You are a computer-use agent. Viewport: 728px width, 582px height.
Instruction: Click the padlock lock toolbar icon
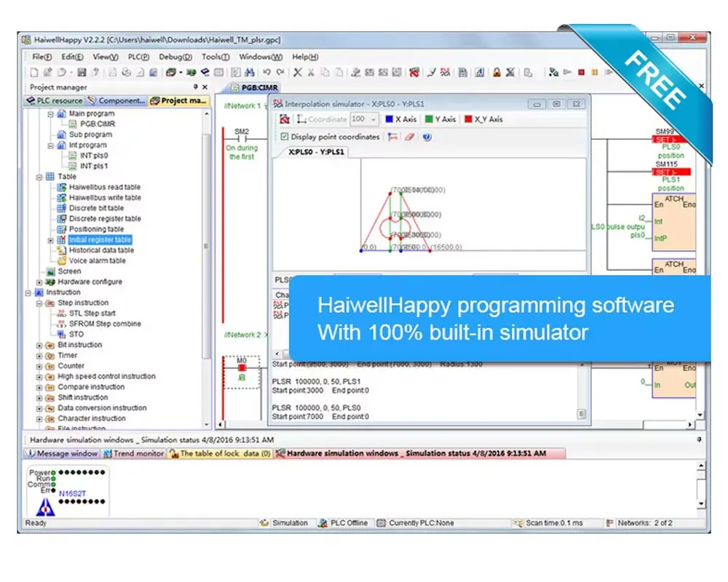(x=496, y=73)
